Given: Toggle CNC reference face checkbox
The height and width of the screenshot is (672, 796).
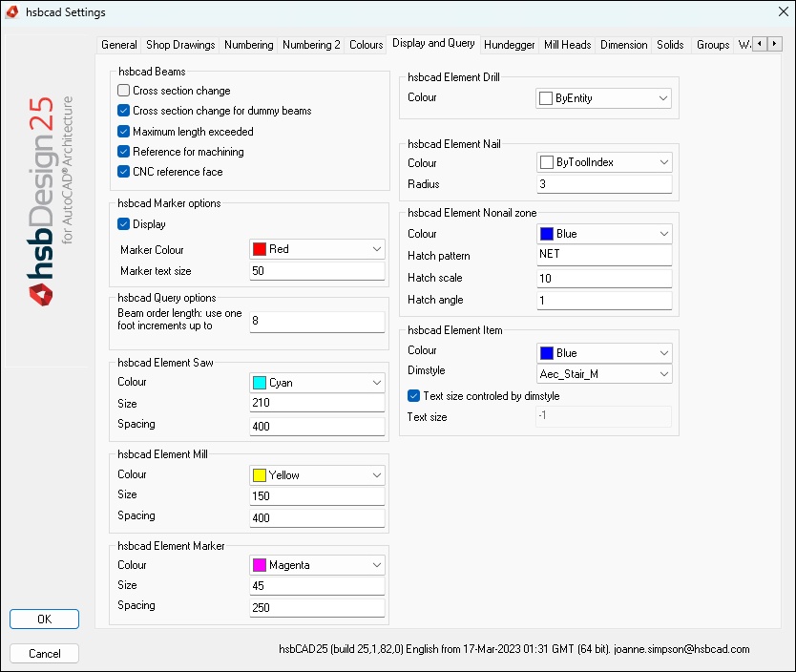Looking at the screenshot, I should pyautogui.click(x=123, y=172).
